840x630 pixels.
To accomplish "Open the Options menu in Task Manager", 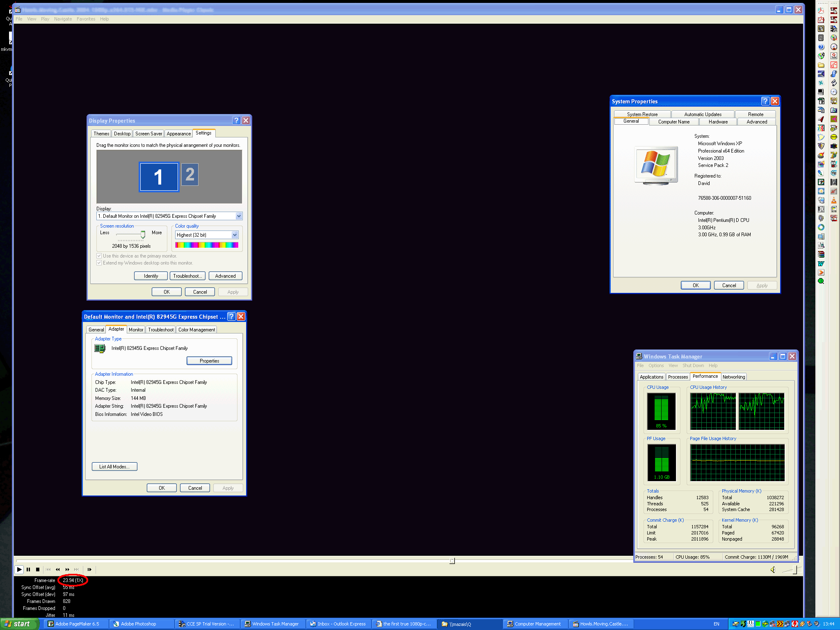I will tap(656, 365).
